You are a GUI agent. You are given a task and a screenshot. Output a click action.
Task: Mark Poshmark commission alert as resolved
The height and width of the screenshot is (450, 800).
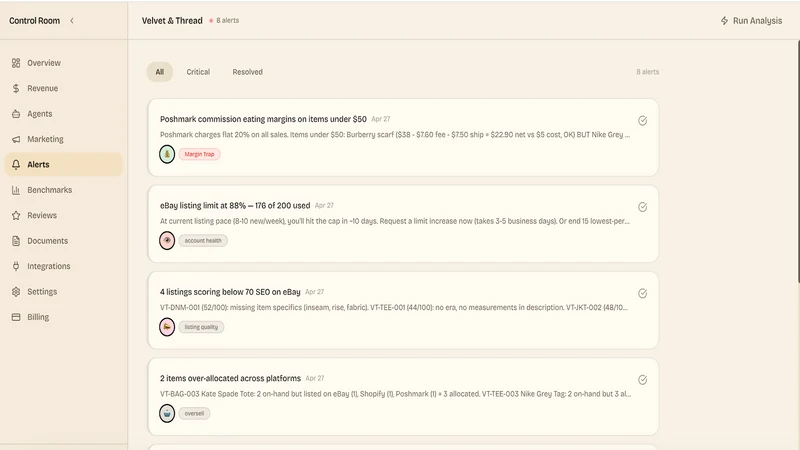click(642, 120)
